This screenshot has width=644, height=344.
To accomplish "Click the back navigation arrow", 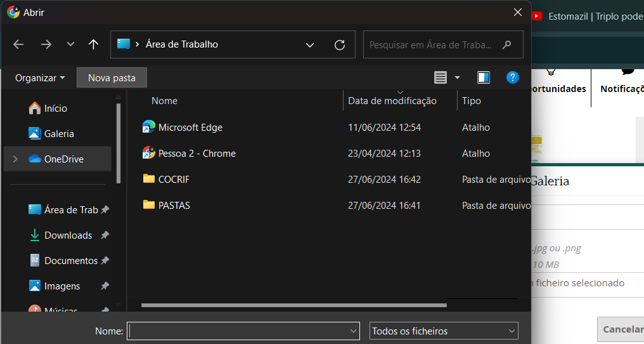I will [x=18, y=44].
